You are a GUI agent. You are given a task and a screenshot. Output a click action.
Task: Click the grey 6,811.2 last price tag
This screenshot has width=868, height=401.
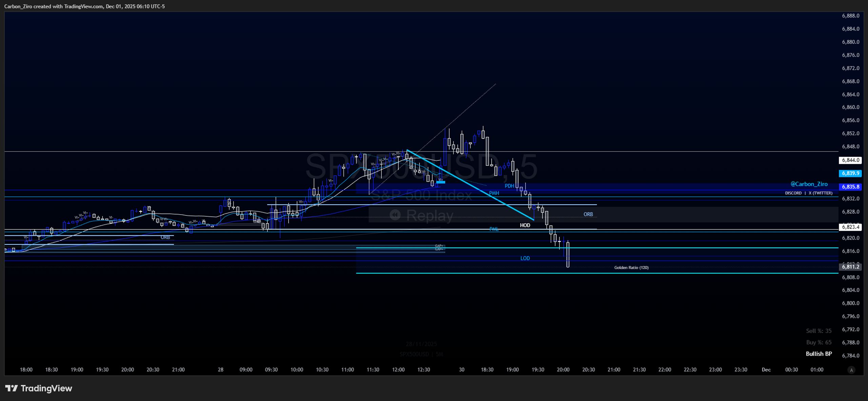click(850, 267)
